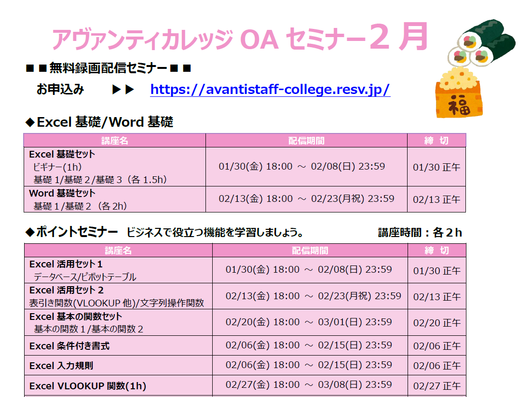Click the 配信期間 column header

tap(306, 140)
